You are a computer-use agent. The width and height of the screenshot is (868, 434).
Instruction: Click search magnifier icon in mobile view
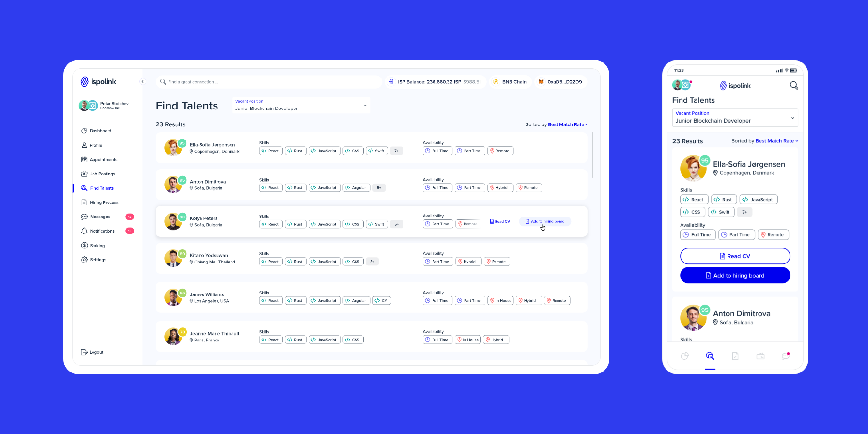click(794, 85)
